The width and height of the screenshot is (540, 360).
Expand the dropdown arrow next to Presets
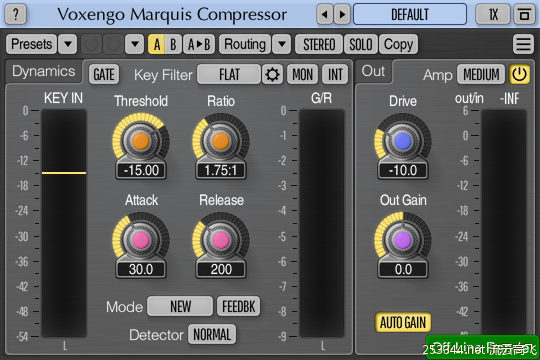pos(68,44)
